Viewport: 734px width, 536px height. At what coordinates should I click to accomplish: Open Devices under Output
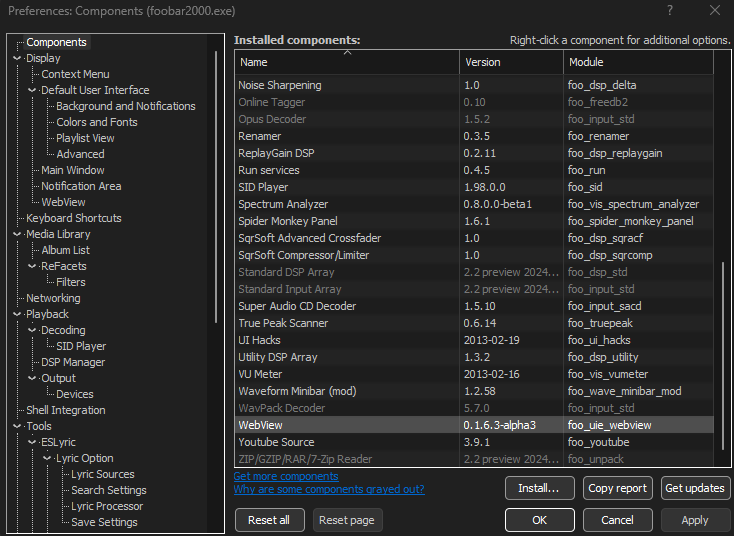(x=74, y=394)
